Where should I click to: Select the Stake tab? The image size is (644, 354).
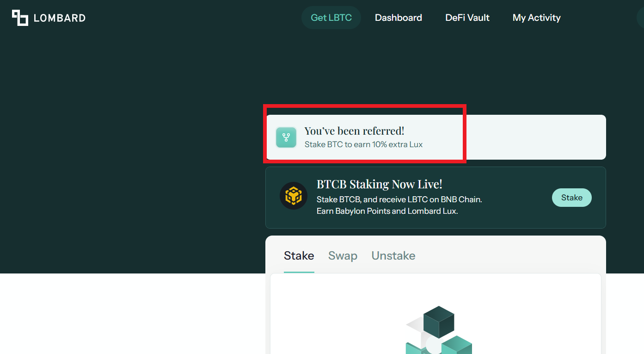coord(299,256)
